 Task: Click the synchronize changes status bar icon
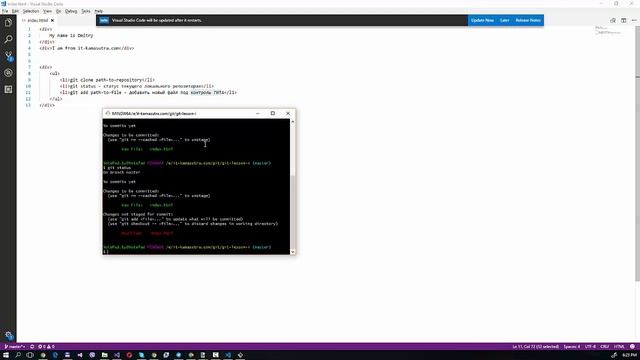tap(32, 347)
